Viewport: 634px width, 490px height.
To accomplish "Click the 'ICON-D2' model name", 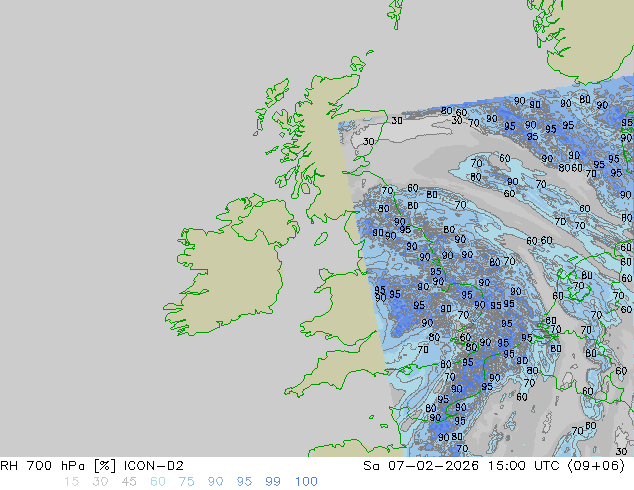I will click(154, 466).
